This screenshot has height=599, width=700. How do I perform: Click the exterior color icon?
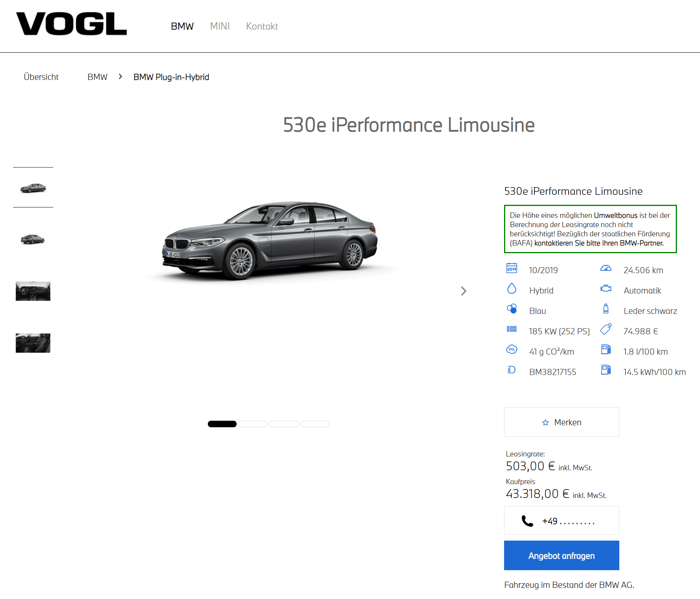click(512, 309)
